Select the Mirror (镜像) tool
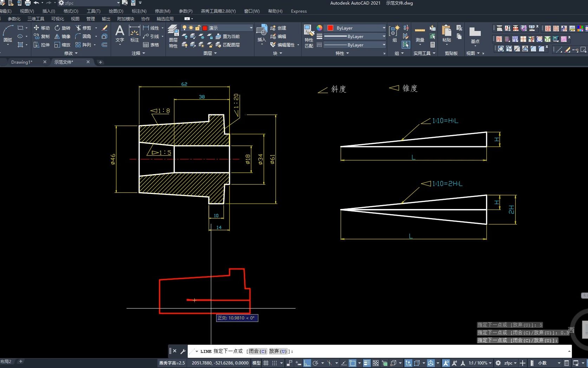The width and height of the screenshot is (588, 368). pyautogui.click(x=62, y=36)
